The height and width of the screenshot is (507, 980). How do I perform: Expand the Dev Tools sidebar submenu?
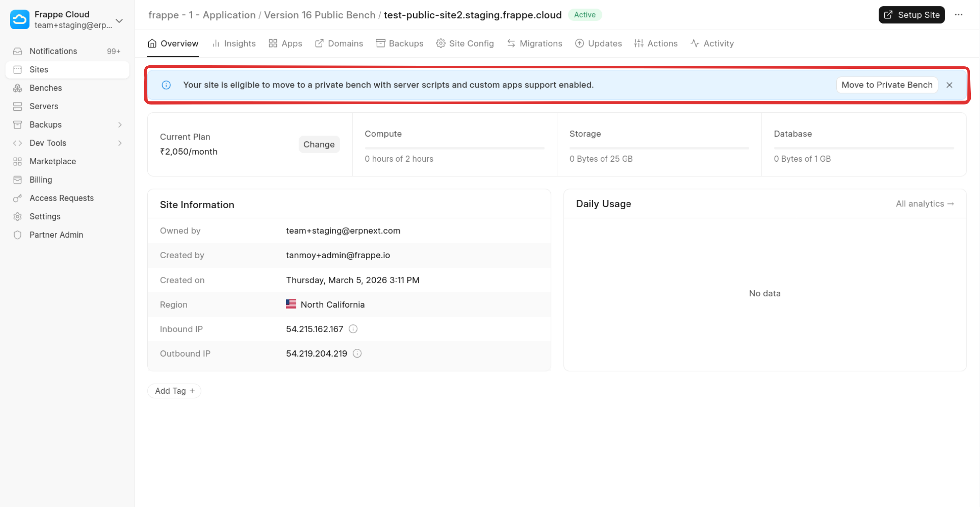tap(120, 143)
